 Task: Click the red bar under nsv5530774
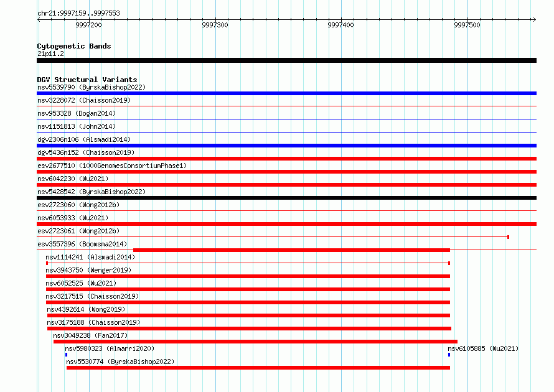(258, 368)
